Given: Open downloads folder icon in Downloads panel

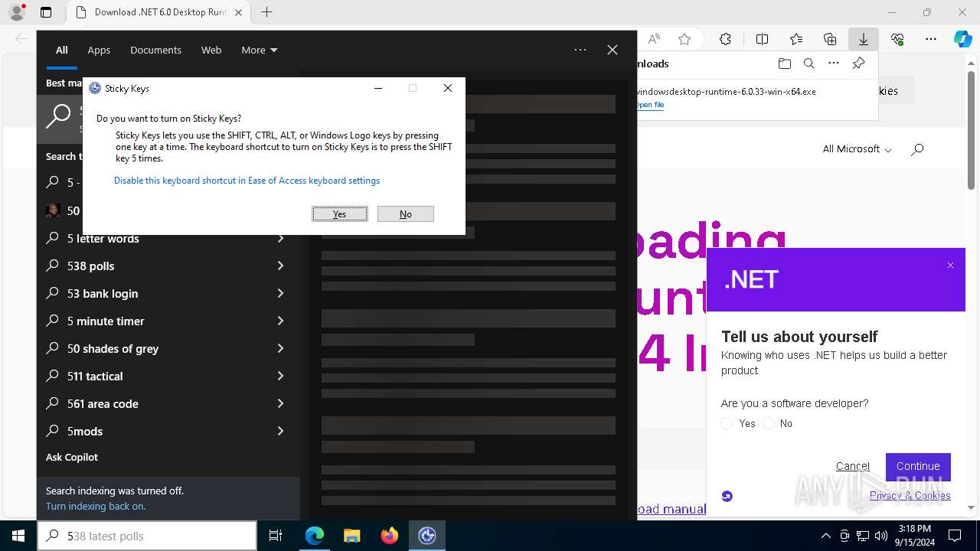Looking at the screenshot, I should (784, 64).
